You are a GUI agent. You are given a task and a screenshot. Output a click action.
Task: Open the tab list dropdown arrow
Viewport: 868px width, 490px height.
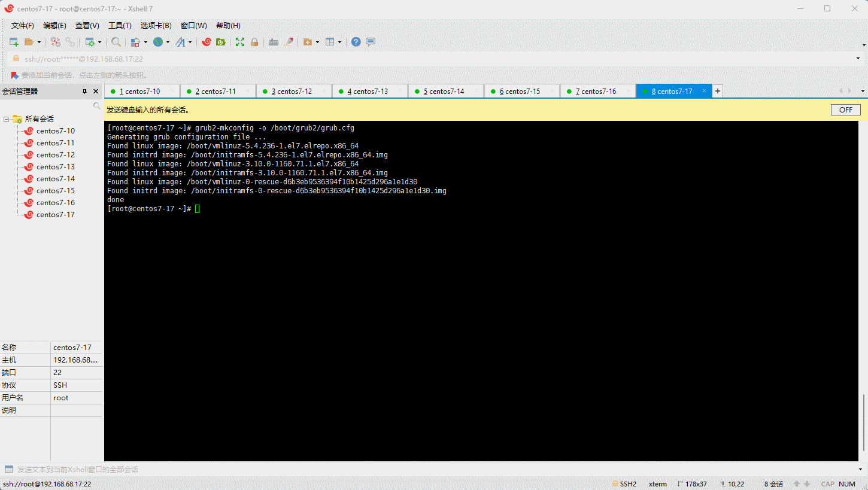[x=863, y=92]
